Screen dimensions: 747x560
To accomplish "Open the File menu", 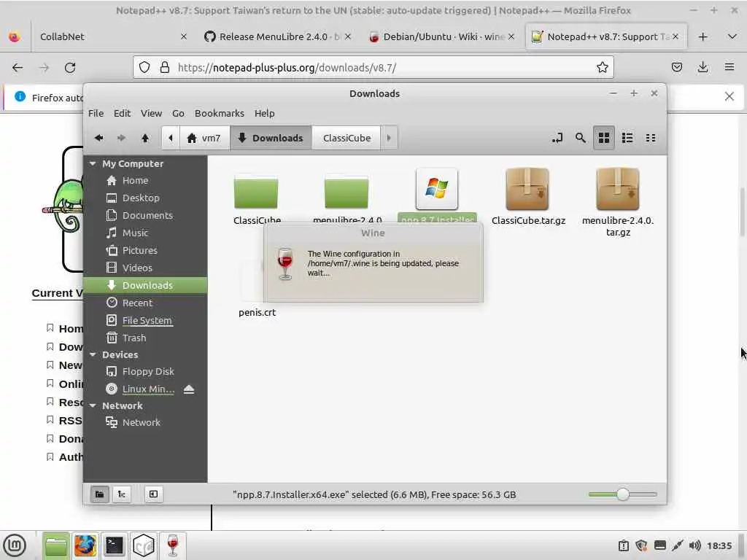I will coord(96,113).
